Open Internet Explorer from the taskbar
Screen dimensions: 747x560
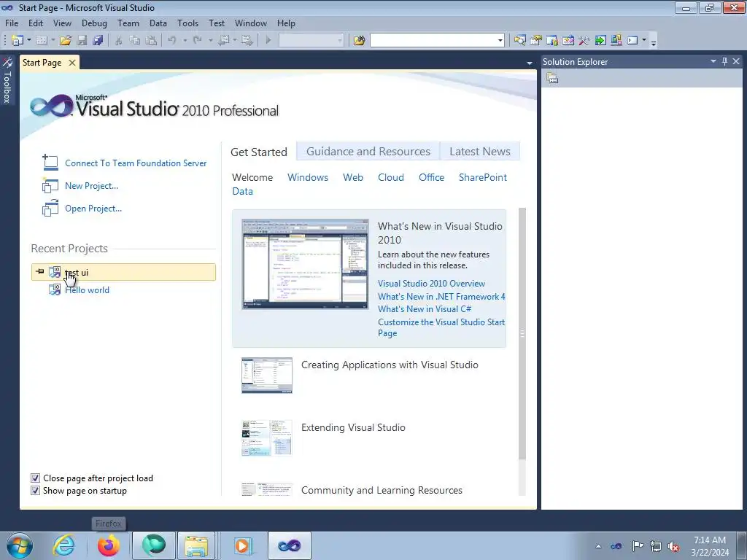64,545
